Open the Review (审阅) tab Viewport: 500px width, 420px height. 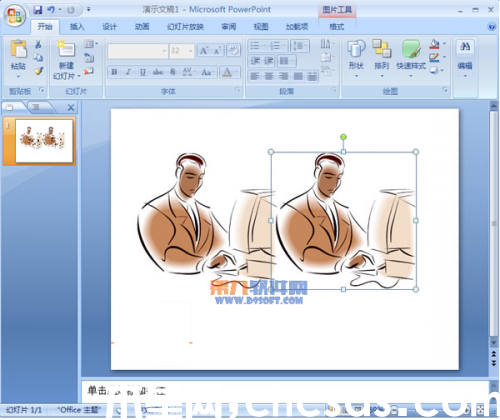pos(229,27)
